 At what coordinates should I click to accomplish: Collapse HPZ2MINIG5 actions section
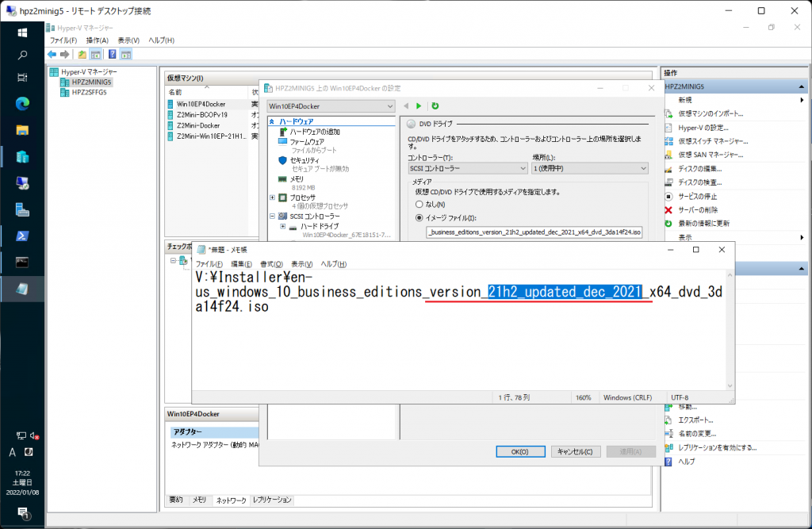click(x=802, y=86)
